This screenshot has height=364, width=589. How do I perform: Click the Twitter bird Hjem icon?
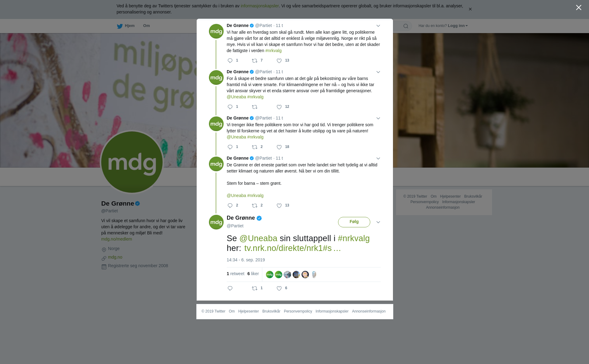point(120,26)
